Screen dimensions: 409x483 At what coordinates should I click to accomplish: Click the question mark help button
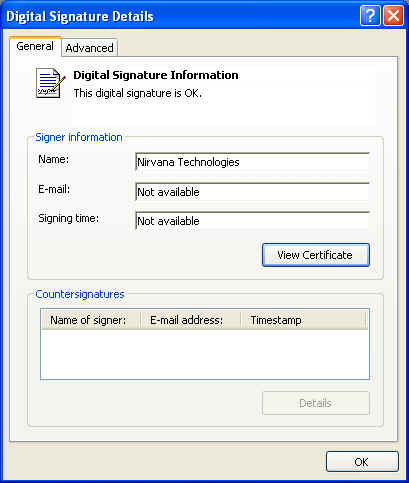370,15
